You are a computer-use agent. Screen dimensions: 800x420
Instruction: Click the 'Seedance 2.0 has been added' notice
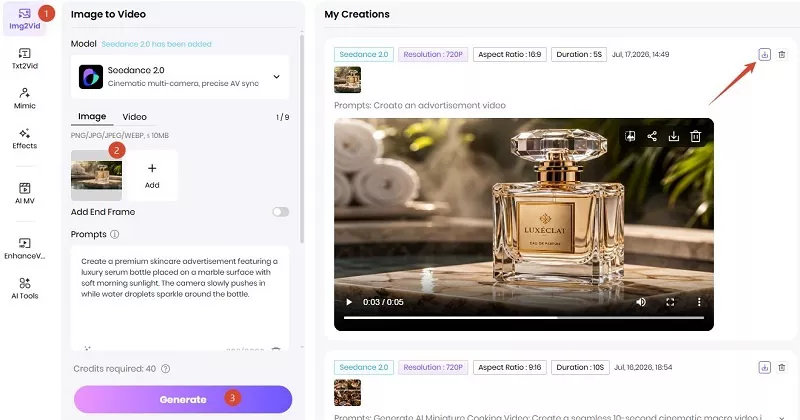tap(157, 44)
